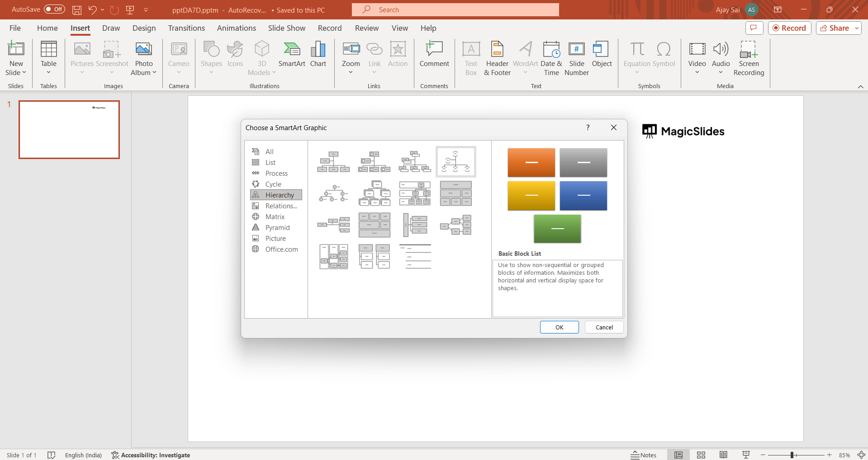Collapse the ribbon with the chevron

pyautogui.click(x=860, y=86)
